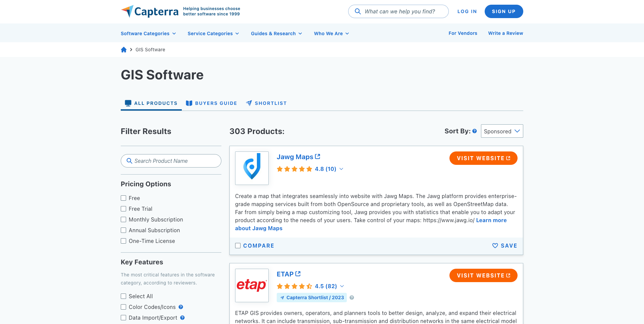Click the Capterra logo
Screen dimensions: 644x324
(150, 11)
